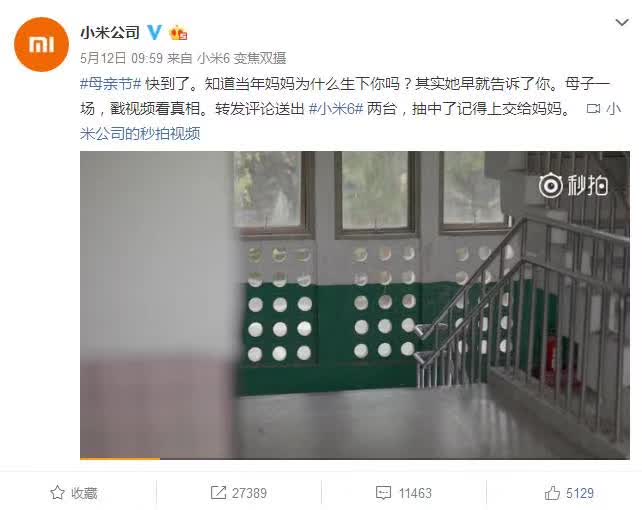Click the 秒拍 watermark logo on video

[573, 186]
